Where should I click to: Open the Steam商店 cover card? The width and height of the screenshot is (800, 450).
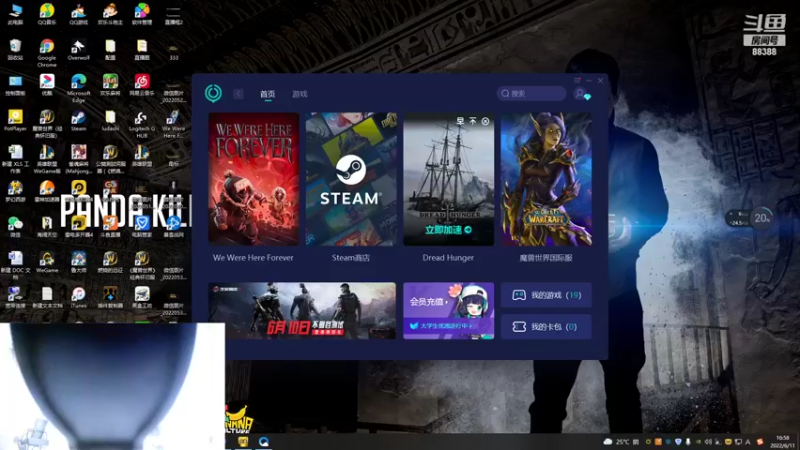pos(351,179)
